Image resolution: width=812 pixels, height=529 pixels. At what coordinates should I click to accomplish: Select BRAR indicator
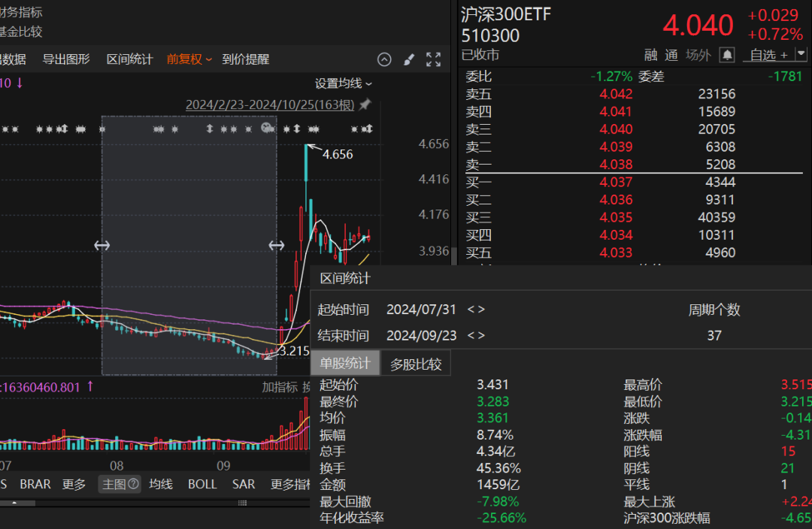35,484
